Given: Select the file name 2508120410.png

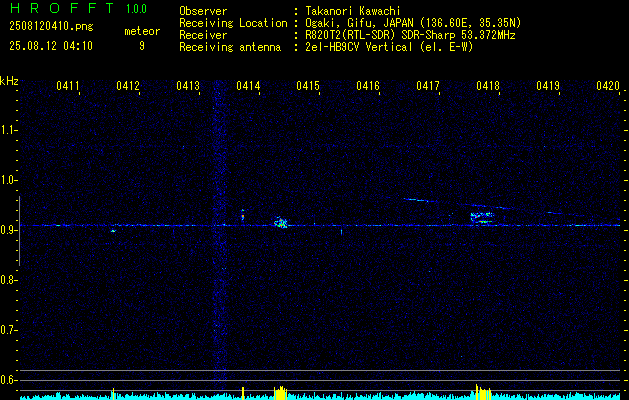Looking at the screenshot, I should click(51, 27).
